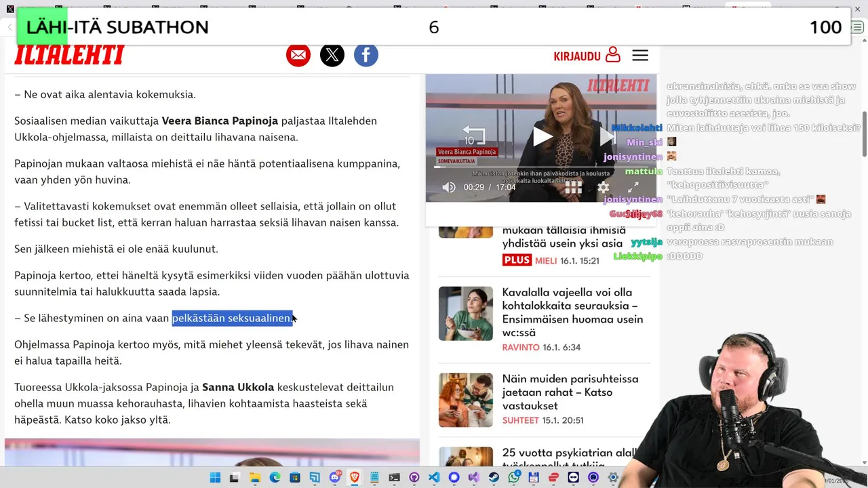Open the Kavalalla vajeella article headline
Image resolution: width=868 pixels, height=488 pixels.
572,312
